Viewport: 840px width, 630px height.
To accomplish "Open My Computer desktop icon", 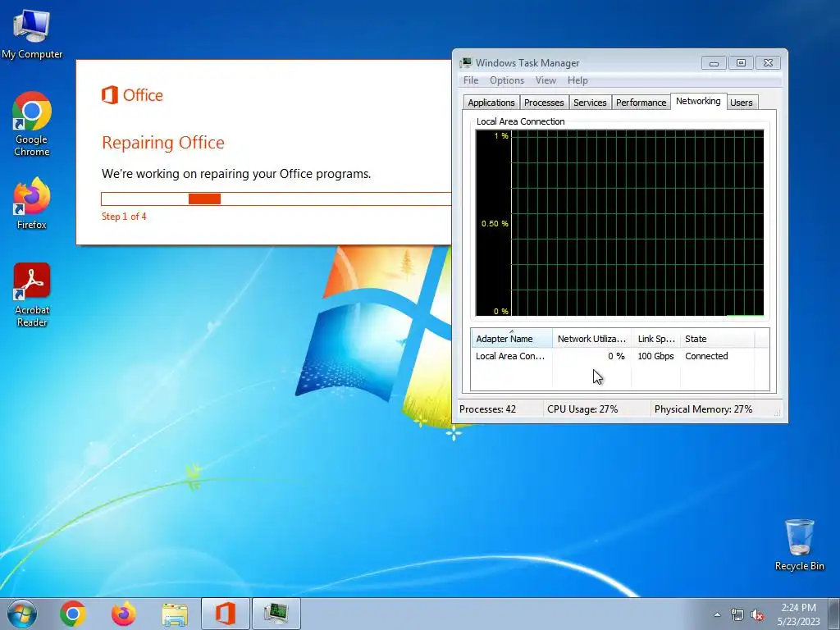I will click(x=32, y=33).
